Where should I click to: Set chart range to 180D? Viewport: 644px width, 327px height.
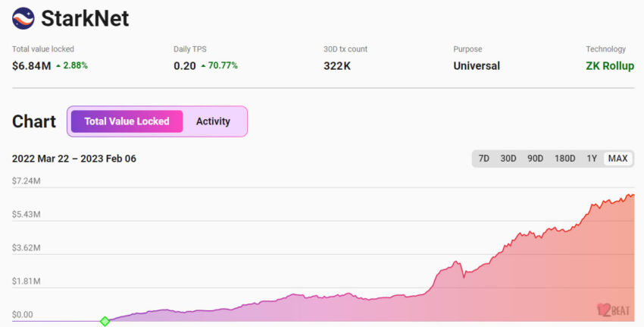[x=564, y=159]
